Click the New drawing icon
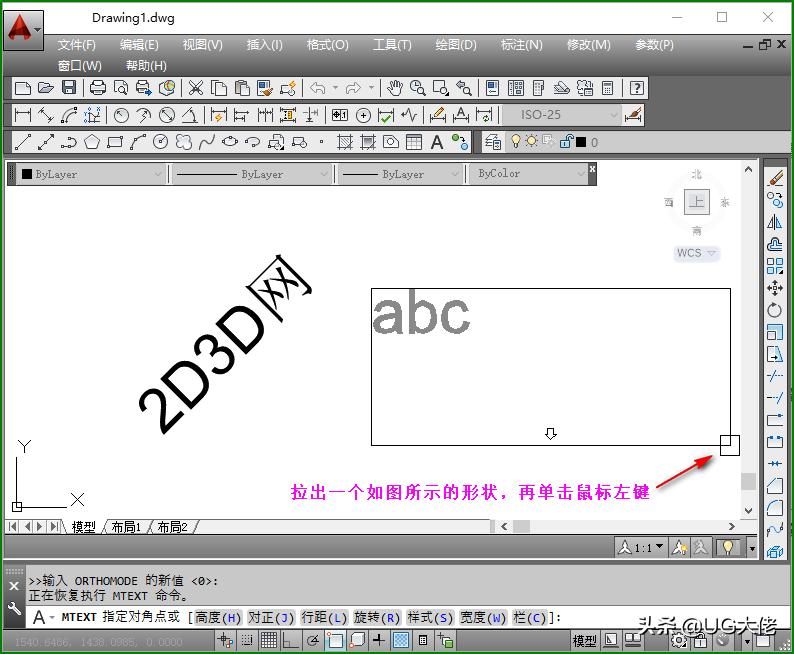The width and height of the screenshot is (794, 654). click(x=23, y=88)
